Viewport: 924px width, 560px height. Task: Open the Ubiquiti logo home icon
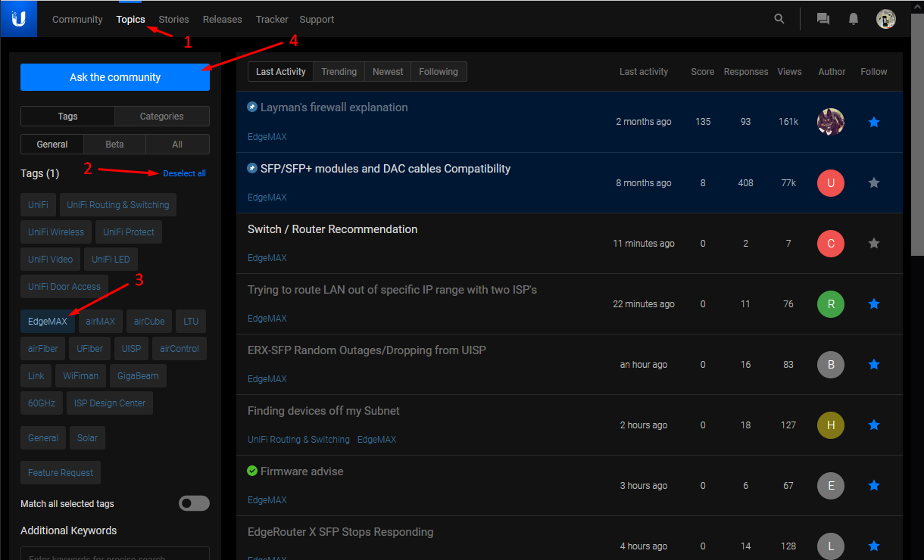[19, 19]
